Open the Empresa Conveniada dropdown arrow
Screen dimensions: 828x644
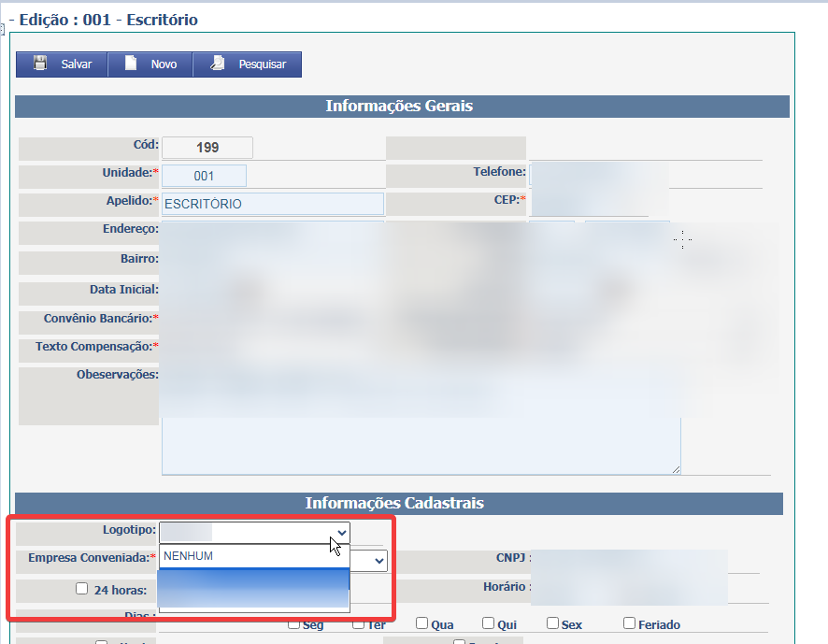378,561
